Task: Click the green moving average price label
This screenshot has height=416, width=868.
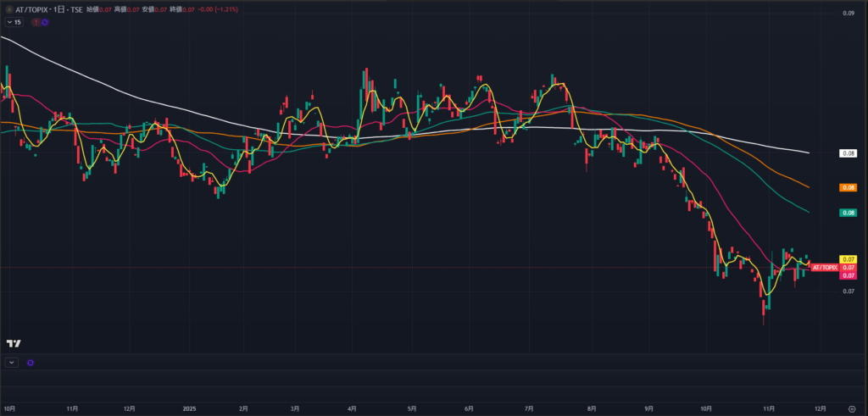Action: (x=847, y=213)
